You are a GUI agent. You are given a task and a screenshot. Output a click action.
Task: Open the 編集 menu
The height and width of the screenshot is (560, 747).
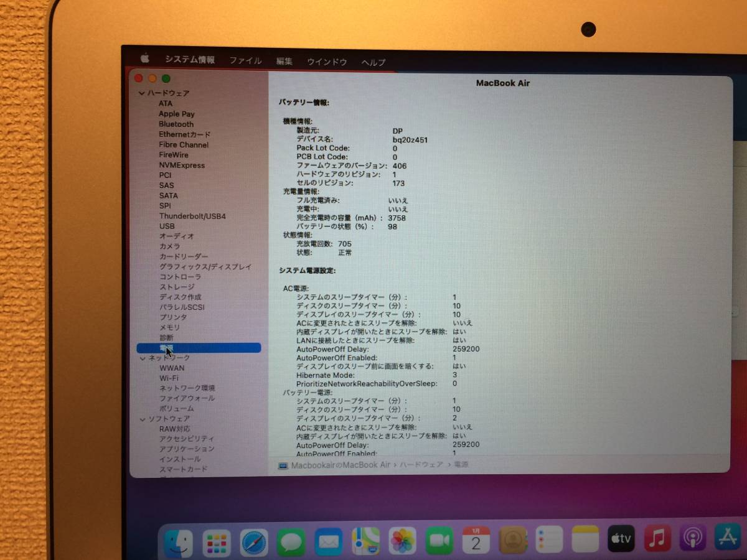click(284, 61)
